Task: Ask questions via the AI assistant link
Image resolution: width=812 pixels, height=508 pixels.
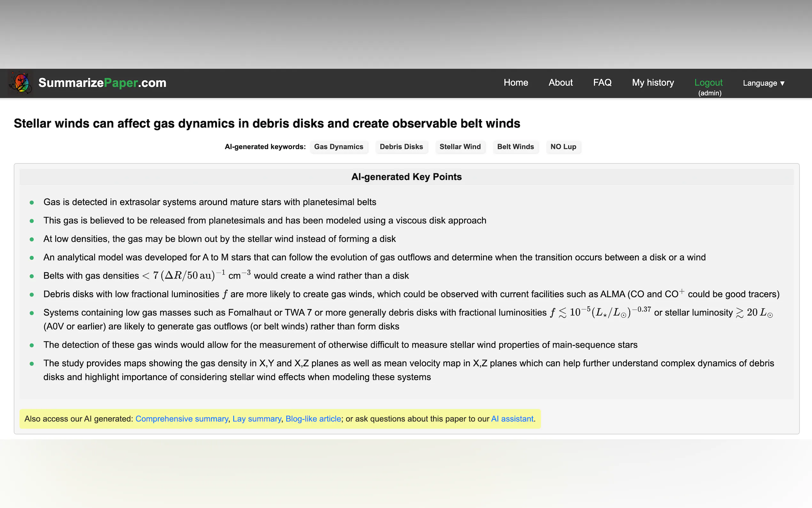Action: point(512,419)
